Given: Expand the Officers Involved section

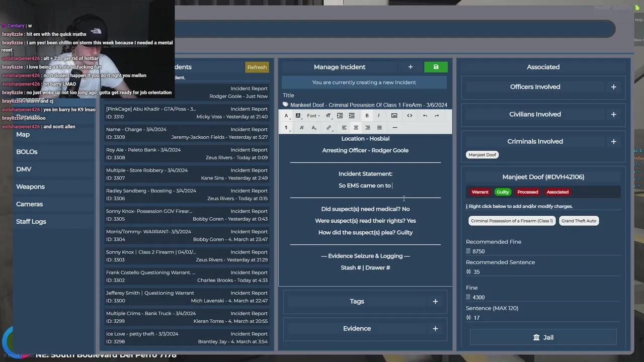Looking at the screenshot, I should 613,87.
